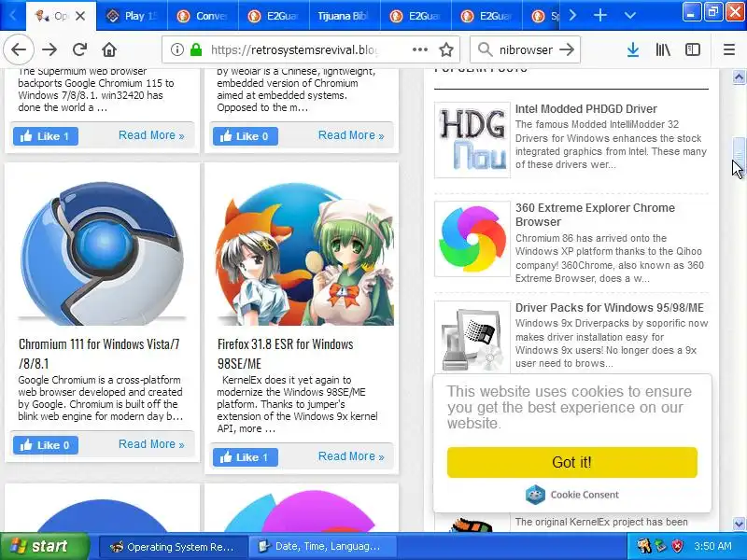Click the search box containing nibrowser
The width and height of the screenshot is (747, 560).
point(526,49)
